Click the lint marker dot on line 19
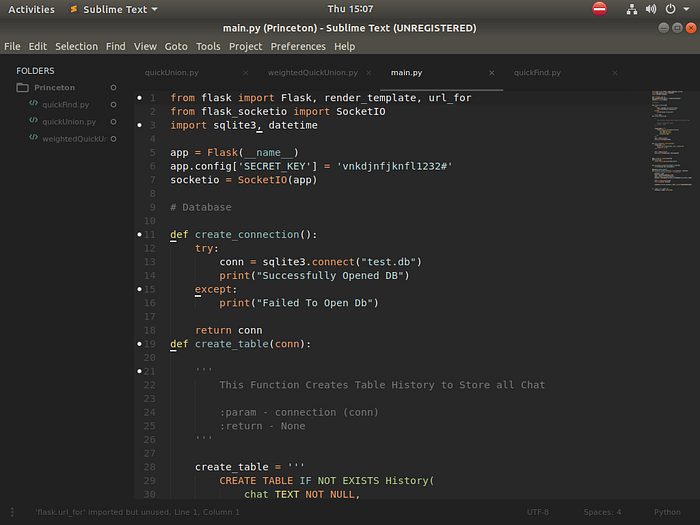This screenshot has width=700, height=525. [x=140, y=344]
